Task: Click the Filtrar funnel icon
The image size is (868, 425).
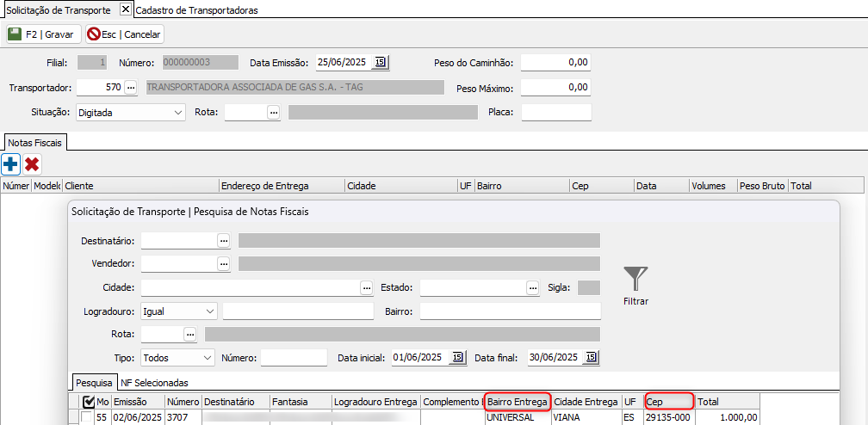Action: 635,280
